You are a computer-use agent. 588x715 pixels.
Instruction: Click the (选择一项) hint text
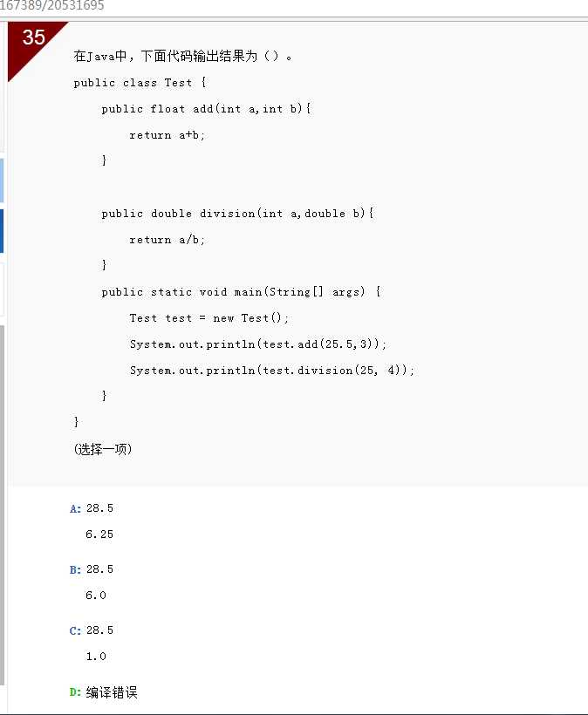(103, 449)
